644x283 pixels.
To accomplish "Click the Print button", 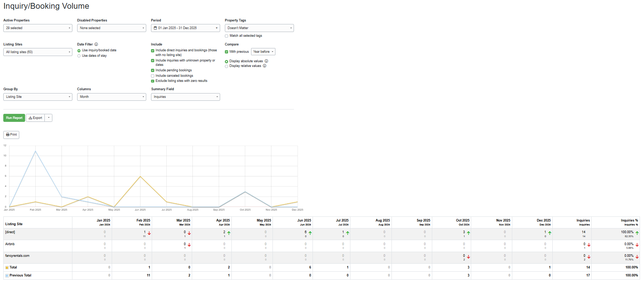I will click(x=11, y=135).
